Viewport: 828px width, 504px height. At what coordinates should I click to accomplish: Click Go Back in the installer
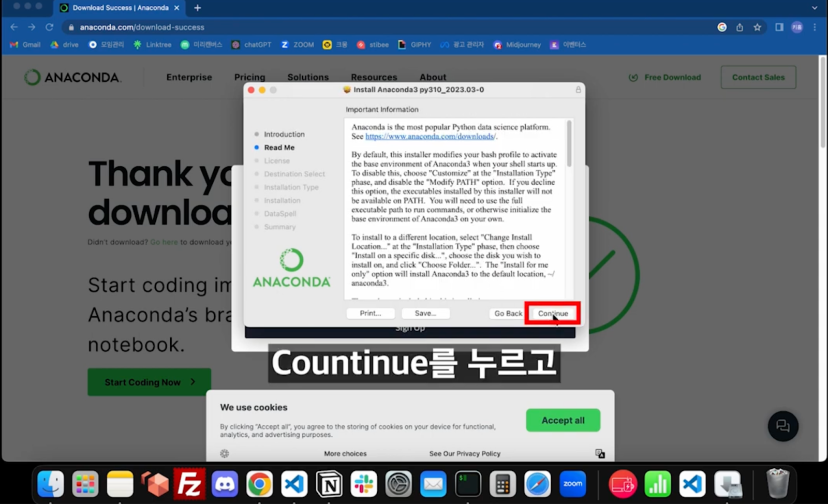(508, 313)
